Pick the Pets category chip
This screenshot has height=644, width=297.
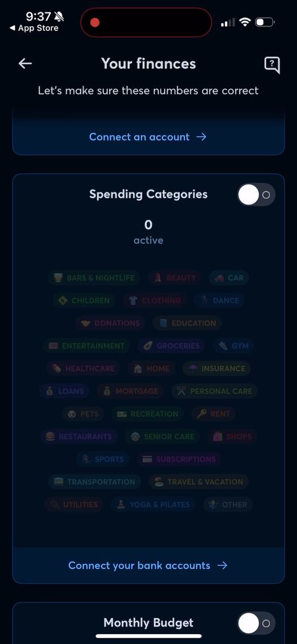coord(83,414)
